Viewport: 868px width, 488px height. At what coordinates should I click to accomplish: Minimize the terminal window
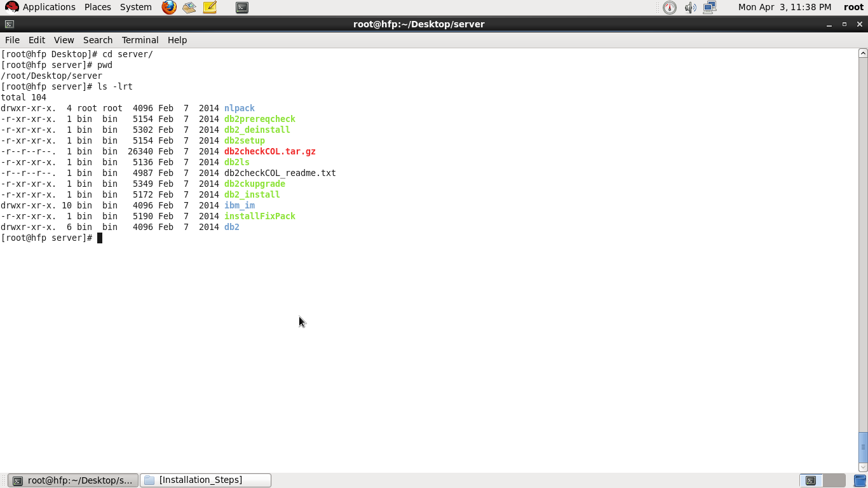pos(829,24)
